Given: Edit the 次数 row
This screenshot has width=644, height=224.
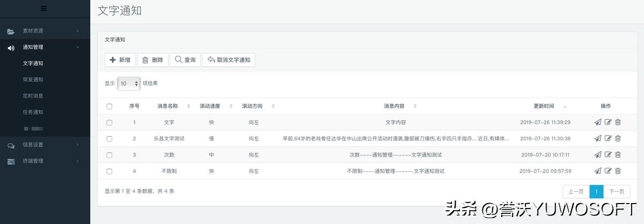Looking at the screenshot, I should [608, 155].
